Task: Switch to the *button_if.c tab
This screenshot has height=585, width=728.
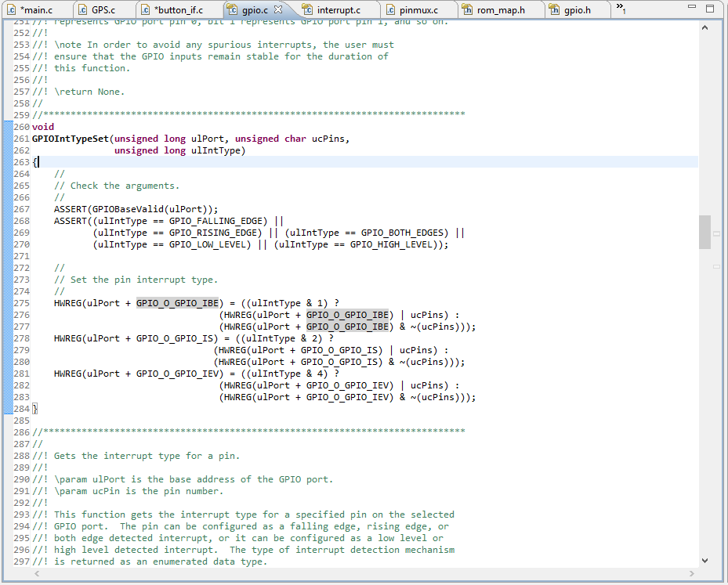Action: pos(179,9)
